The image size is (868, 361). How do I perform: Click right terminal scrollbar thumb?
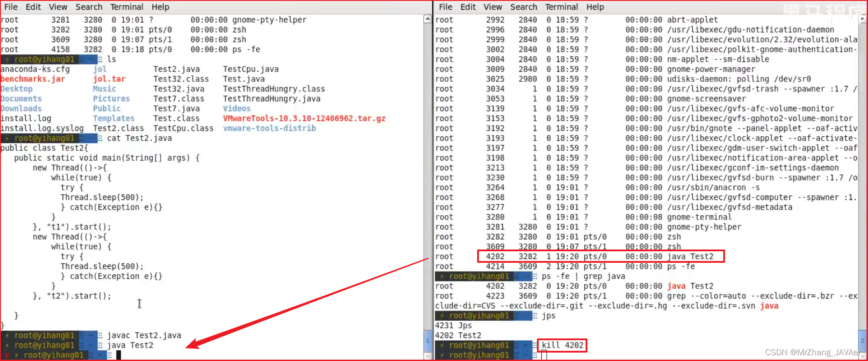862,341
